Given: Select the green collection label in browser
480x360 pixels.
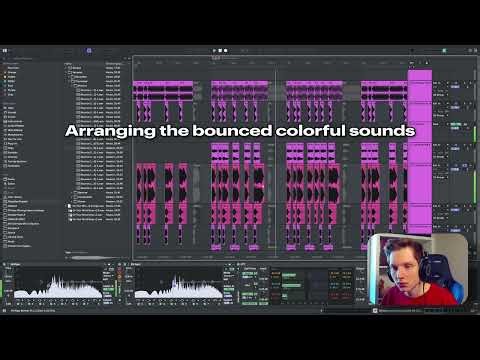Looking at the screenshot, I should click(x=10, y=81).
